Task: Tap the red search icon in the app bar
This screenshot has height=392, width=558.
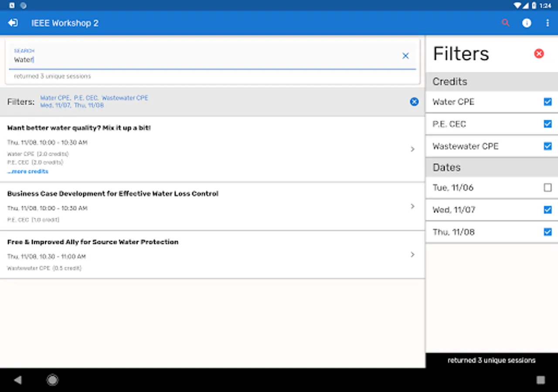Action: pos(506,23)
